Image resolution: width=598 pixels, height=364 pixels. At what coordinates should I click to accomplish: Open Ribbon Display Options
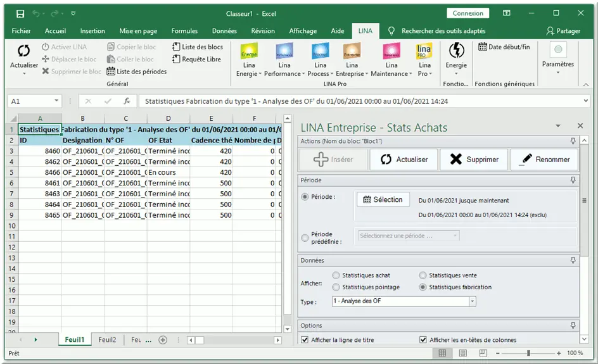(x=507, y=13)
